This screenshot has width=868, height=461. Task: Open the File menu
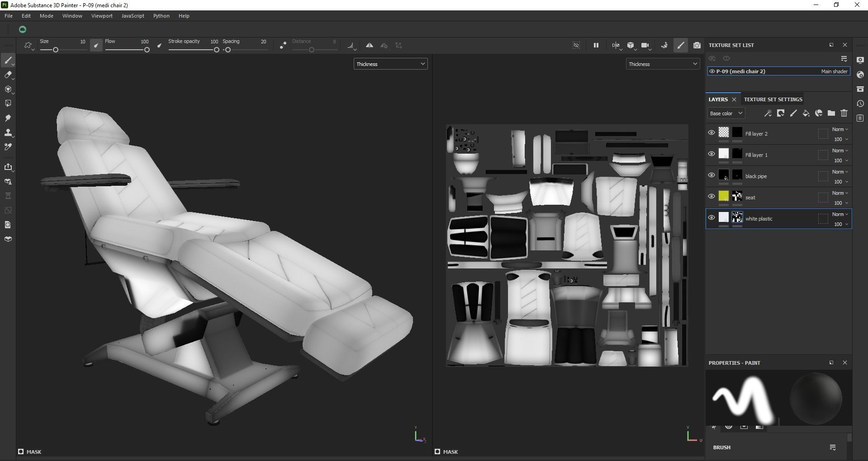pos(9,16)
